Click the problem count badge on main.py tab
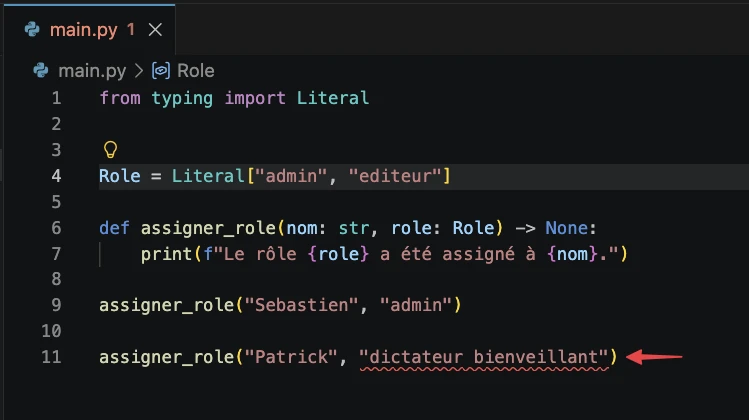749x420 pixels. (x=131, y=30)
